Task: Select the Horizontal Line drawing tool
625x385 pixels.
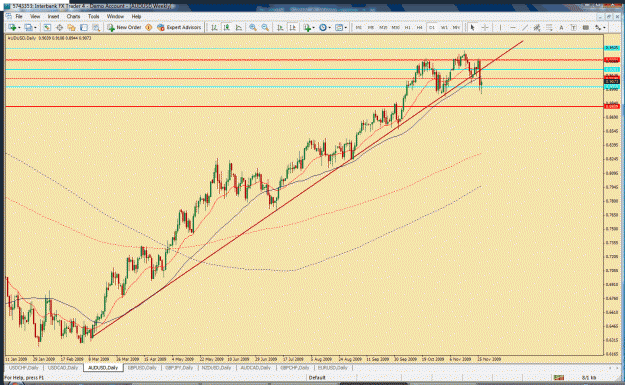Action: coord(513,28)
